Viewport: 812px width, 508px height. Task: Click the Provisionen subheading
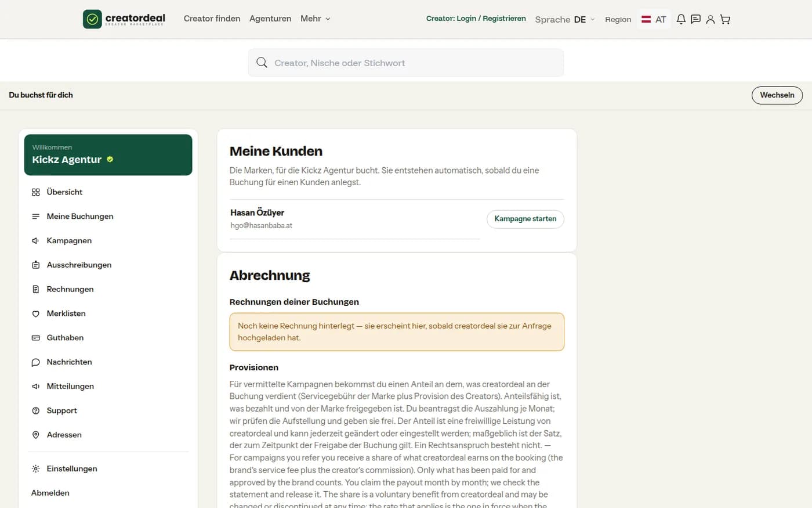[254, 368]
